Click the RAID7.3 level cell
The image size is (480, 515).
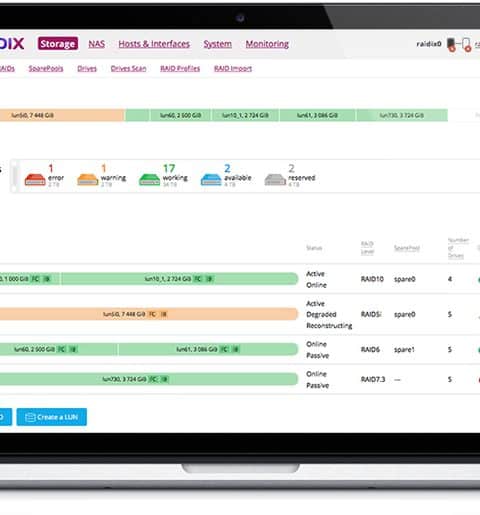click(x=373, y=379)
